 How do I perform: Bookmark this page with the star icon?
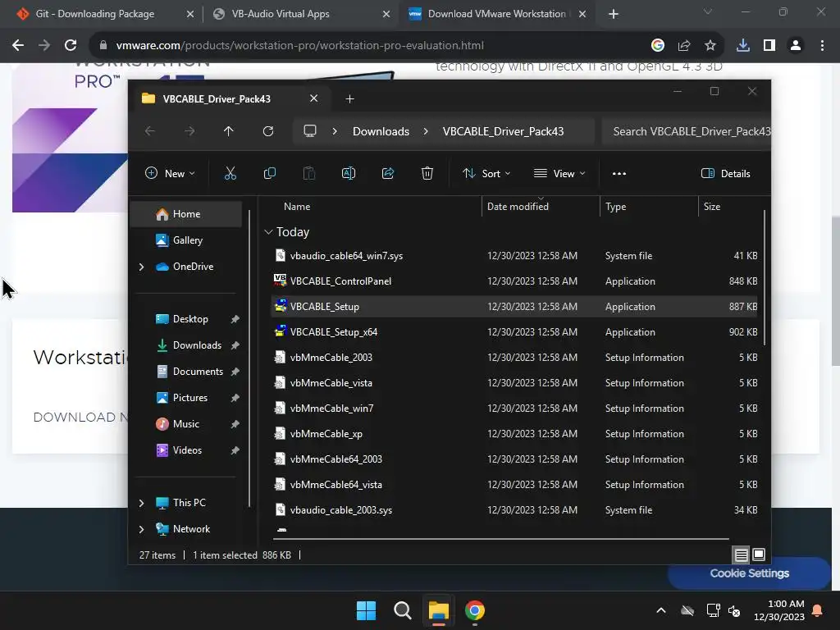click(x=710, y=46)
